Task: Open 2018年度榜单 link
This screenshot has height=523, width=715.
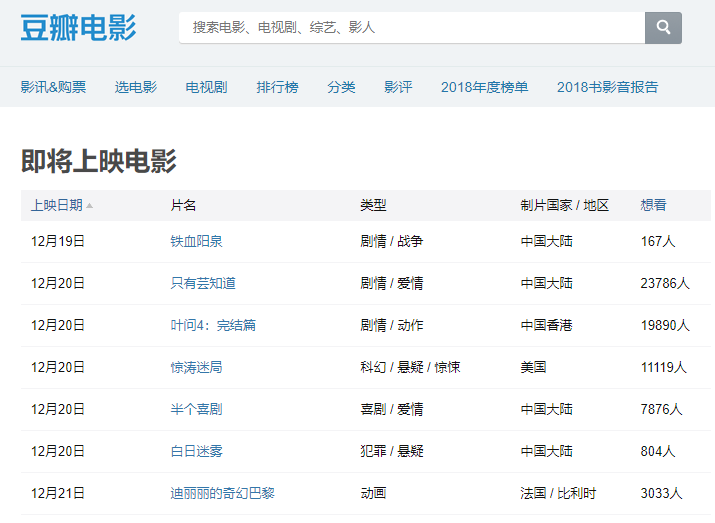Action: point(484,87)
